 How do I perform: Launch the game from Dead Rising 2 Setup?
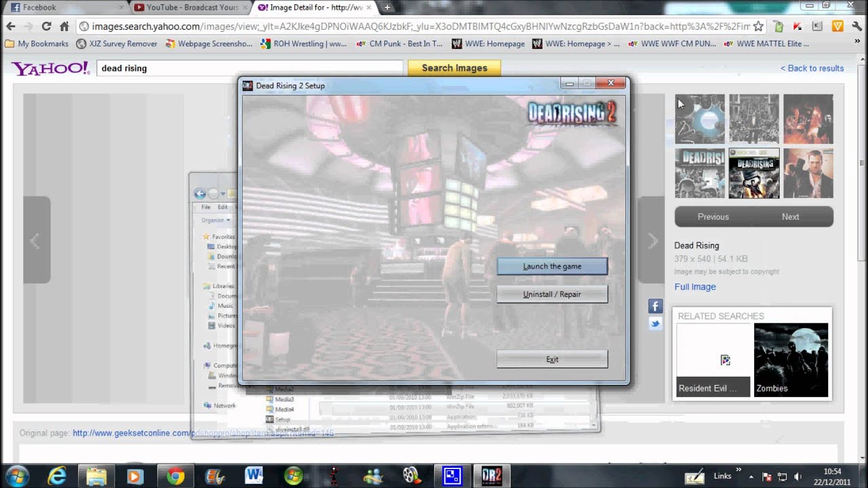(x=552, y=266)
